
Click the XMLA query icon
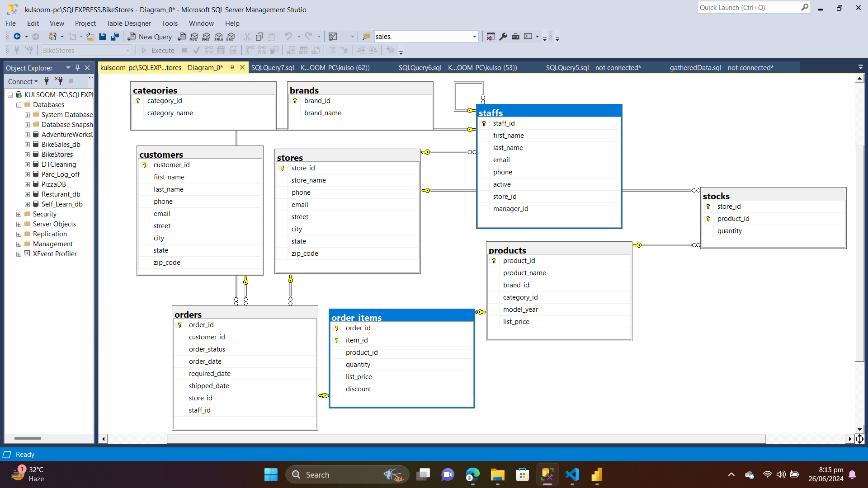(x=219, y=37)
